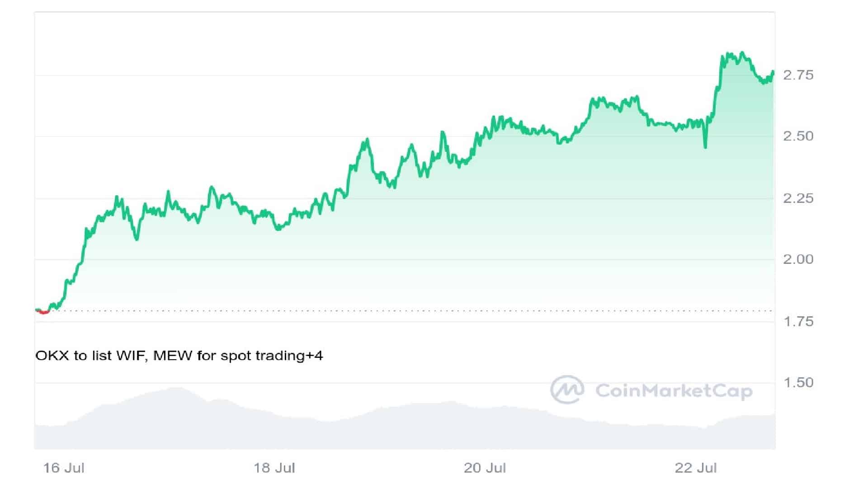This screenshot has width=868, height=488.
Task: Click the 1.50 price axis label
Action: [798, 383]
